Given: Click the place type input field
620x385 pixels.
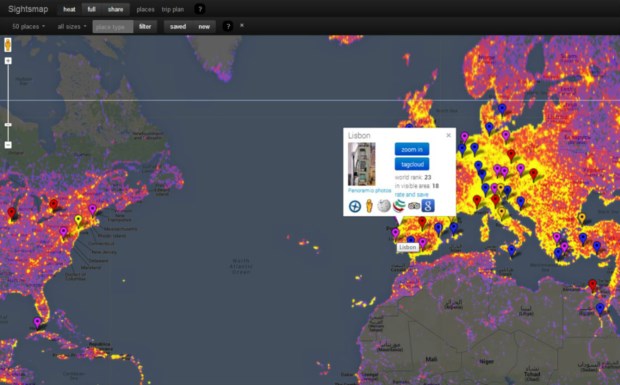Looking at the screenshot, I should click(x=113, y=26).
